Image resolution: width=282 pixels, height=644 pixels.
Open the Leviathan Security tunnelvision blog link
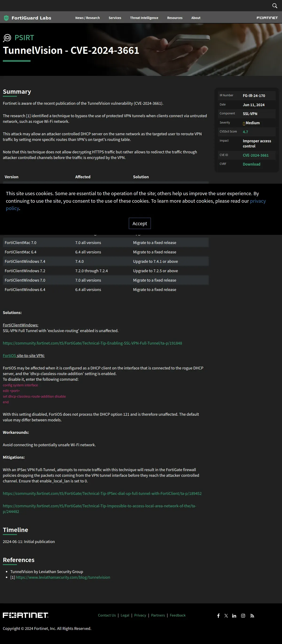pyautogui.click(x=63, y=577)
